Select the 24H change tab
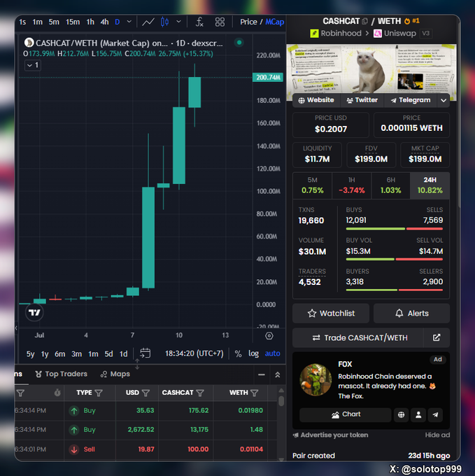Image resolution: width=475 pixels, height=476 pixels. point(430,185)
